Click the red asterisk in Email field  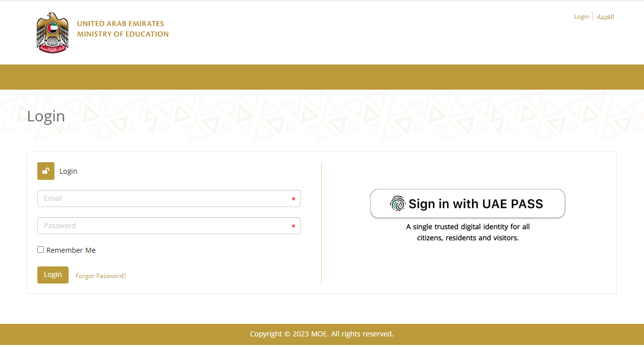(294, 199)
